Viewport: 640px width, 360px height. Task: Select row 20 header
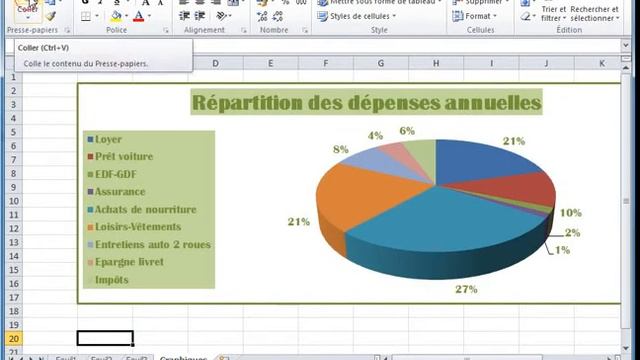click(x=13, y=339)
